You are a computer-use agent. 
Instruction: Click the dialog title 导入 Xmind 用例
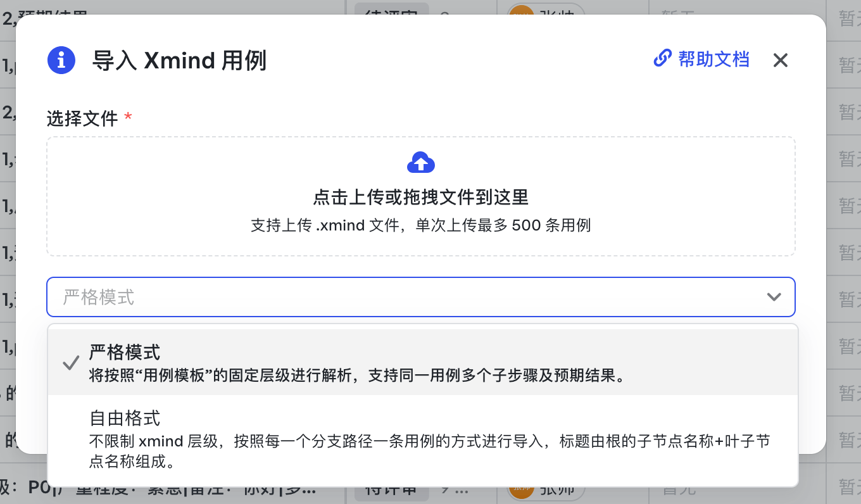coord(180,61)
